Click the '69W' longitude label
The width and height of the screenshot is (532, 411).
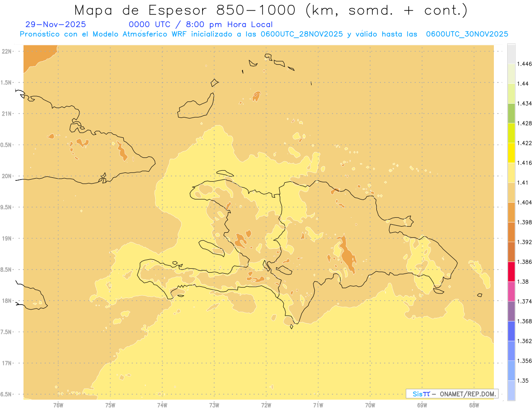422,405
